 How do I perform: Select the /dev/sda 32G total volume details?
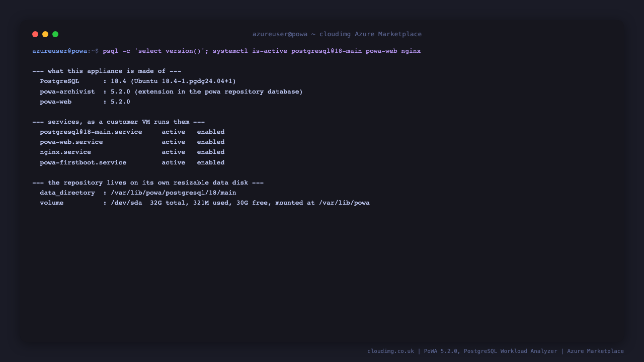240,203
